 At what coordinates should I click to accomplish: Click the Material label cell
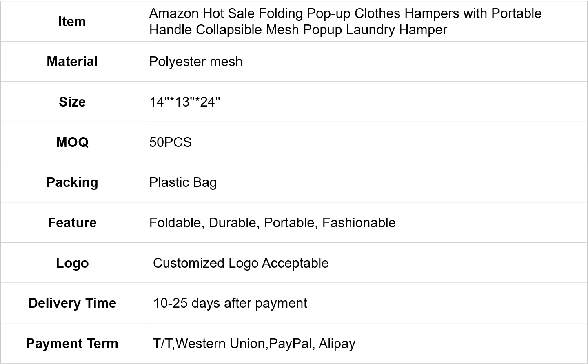(72, 61)
